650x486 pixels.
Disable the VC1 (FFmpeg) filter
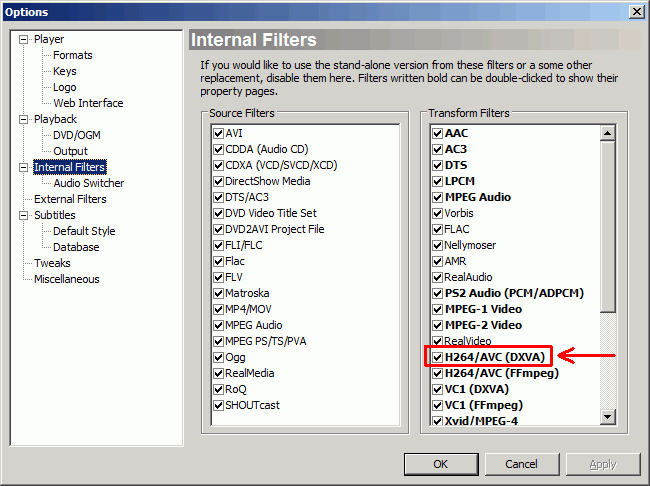(x=437, y=406)
